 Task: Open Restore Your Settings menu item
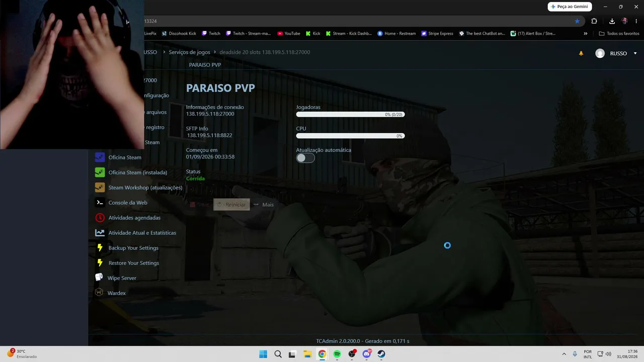134,263
